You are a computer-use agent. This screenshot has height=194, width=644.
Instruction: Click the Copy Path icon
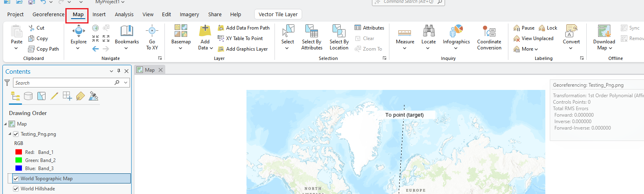pyautogui.click(x=31, y=49)
